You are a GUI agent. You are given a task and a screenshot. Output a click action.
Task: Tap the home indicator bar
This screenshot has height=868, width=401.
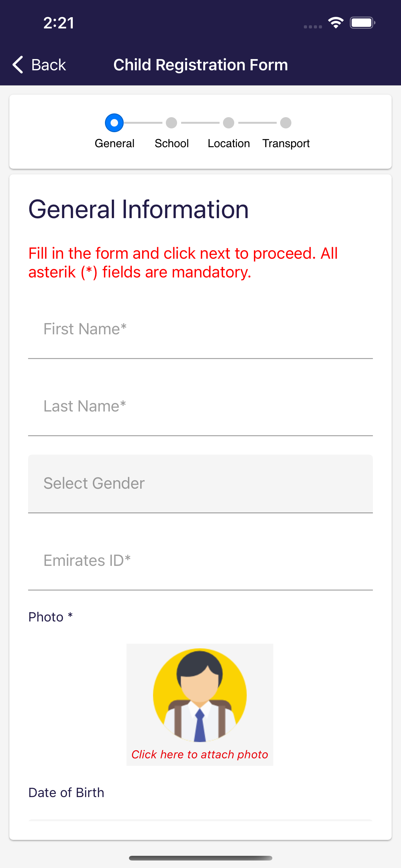pos(200,858)
